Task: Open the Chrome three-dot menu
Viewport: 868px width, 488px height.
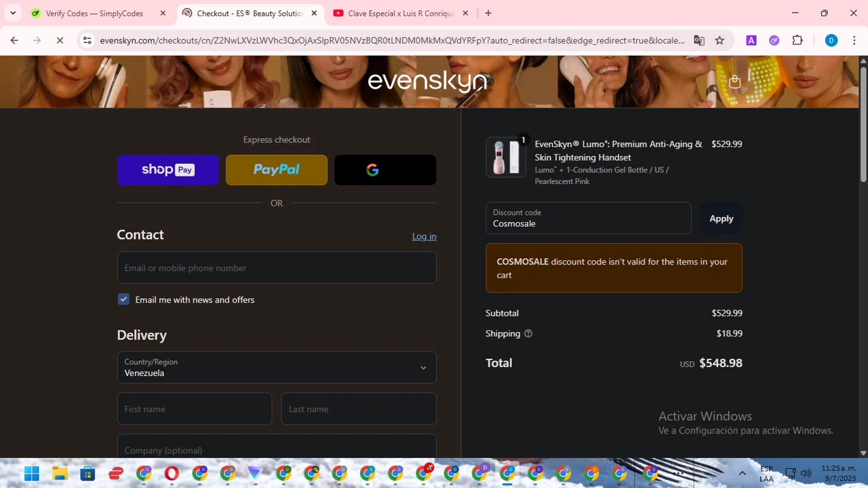Action: [854, 40]
